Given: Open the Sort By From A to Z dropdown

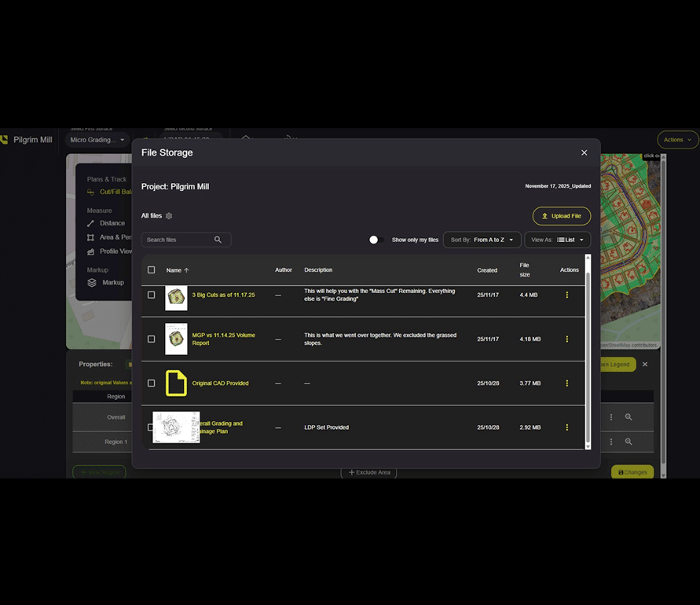Looking at the screenshot, I should click(x=482, y=240).
